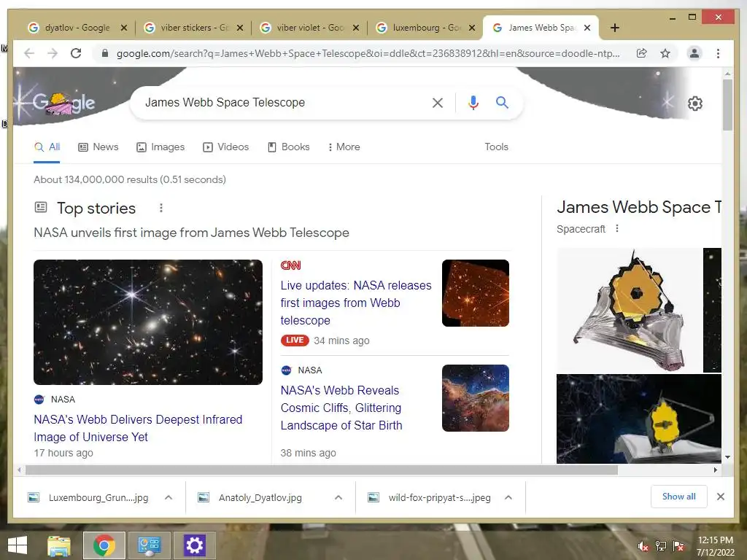The image size is (747, 560).
Task: Submit search with magnifier icon
Action: [502, 102]
